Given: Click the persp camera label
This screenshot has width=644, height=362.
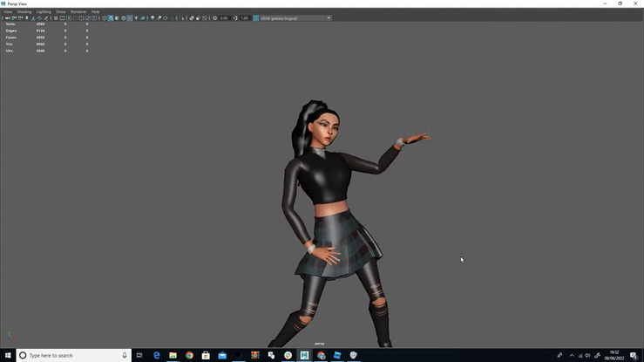Looking at the screenshot, I should click(x=320, y=344).
